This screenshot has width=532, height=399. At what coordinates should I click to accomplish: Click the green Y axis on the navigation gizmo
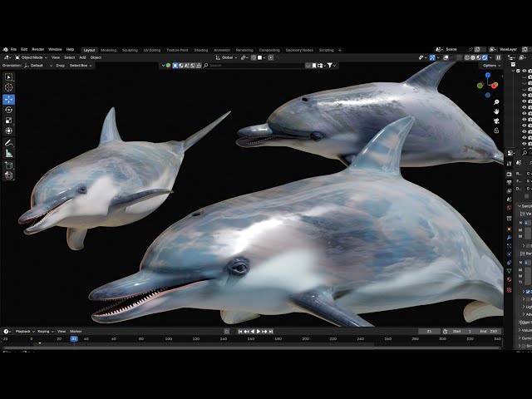480,86
